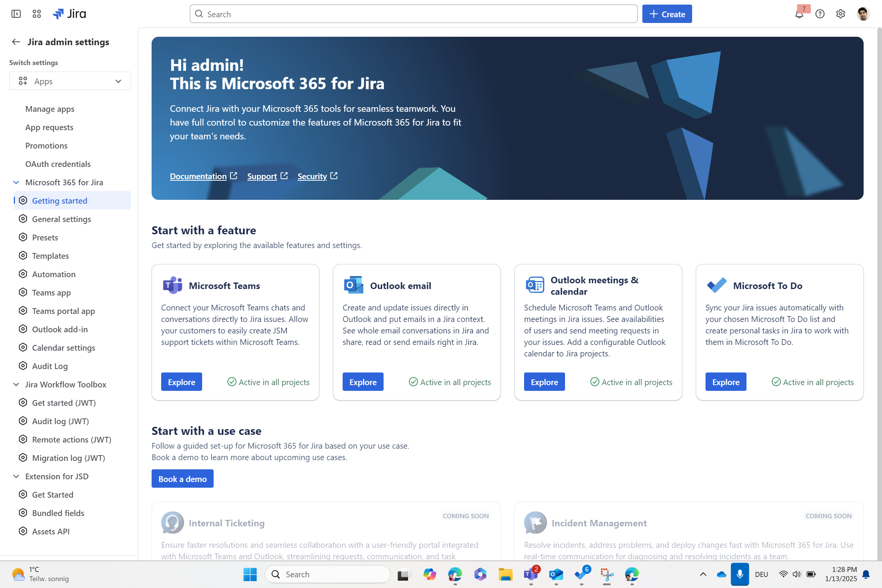This screenshot has height=588, width=882.
Task: Click the app switcher grid icon
Action: coord(37,14)
